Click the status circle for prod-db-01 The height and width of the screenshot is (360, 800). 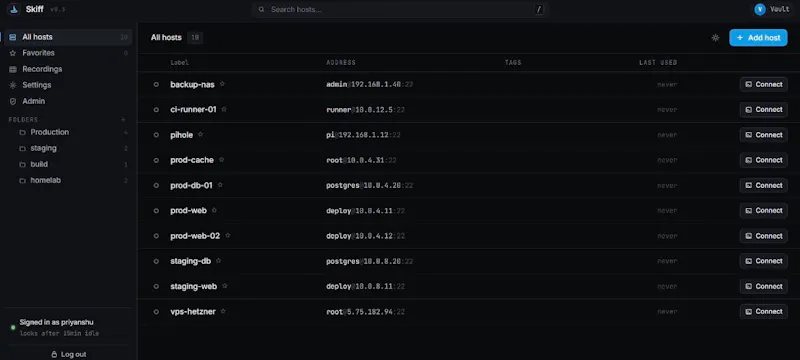tap(156, 186)
